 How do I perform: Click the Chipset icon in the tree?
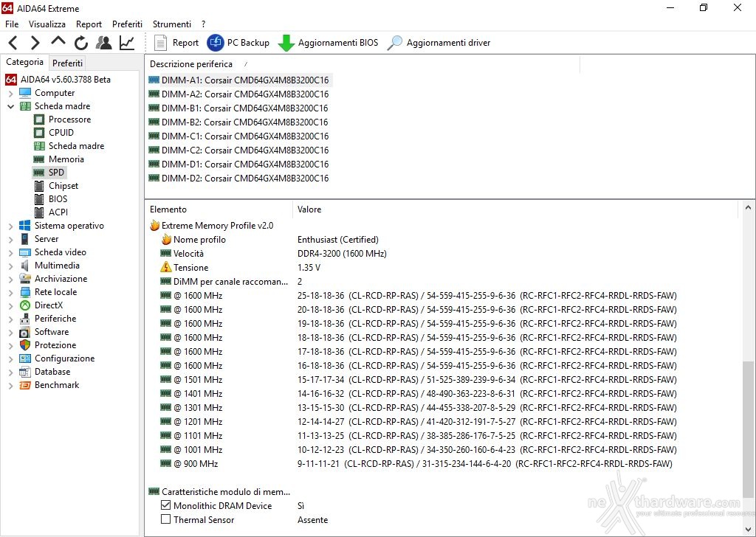coord(39,186)
